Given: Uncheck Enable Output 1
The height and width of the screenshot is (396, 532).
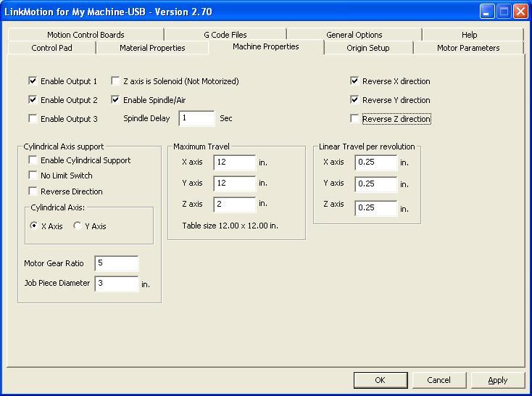Looking at the screenshot, I should tap(33, 81).
